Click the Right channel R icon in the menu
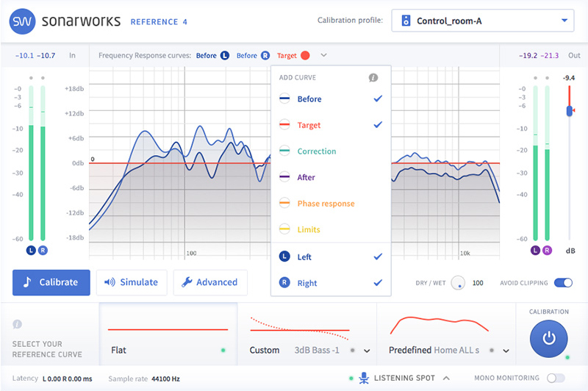The width and height of the screenshot is (588, 391). pyautogui.click(x=284, y=283)
